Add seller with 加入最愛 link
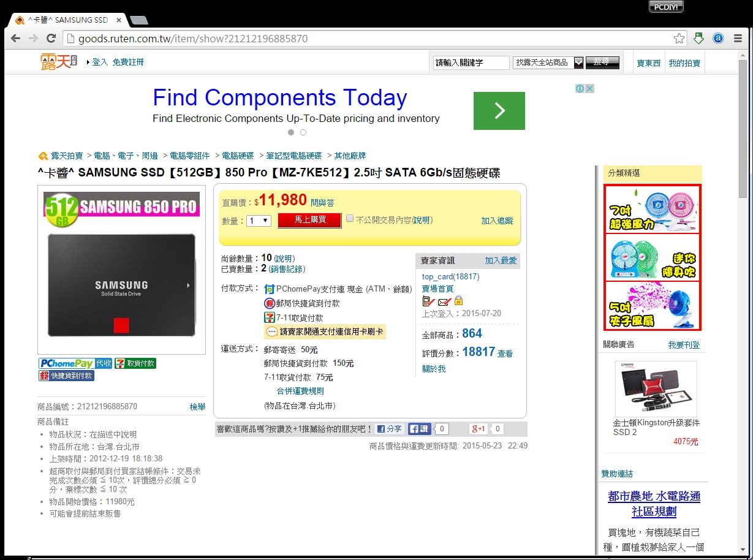This screenshot has height=560, width=753. pyautogui.click(x=501, y=260)
